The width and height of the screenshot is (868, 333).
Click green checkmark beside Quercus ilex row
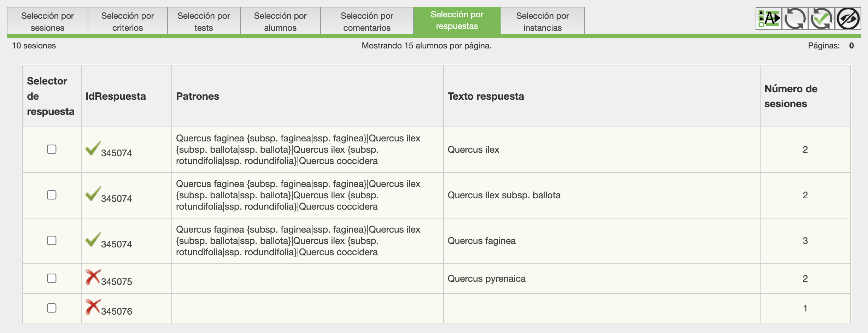[x=93, y=148]
